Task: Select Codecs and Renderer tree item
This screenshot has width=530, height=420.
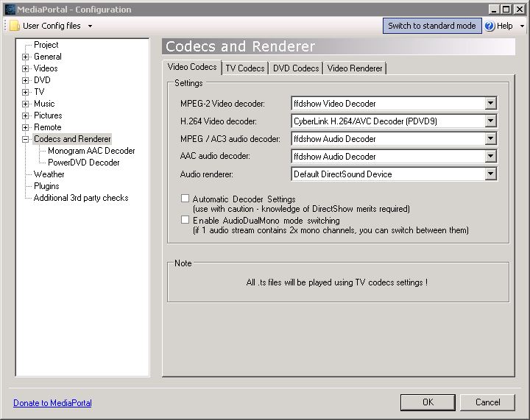Action: click(72, 139)
